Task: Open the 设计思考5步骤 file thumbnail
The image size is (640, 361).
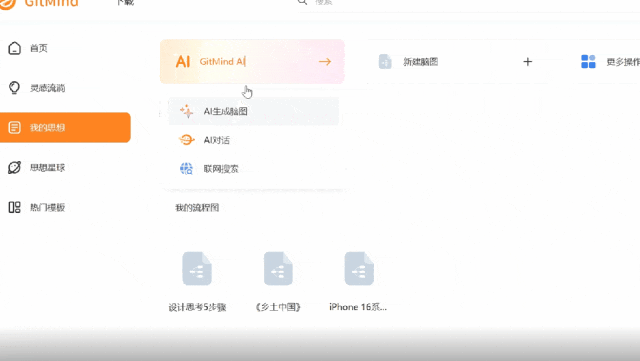Action: tap(197, 269)
